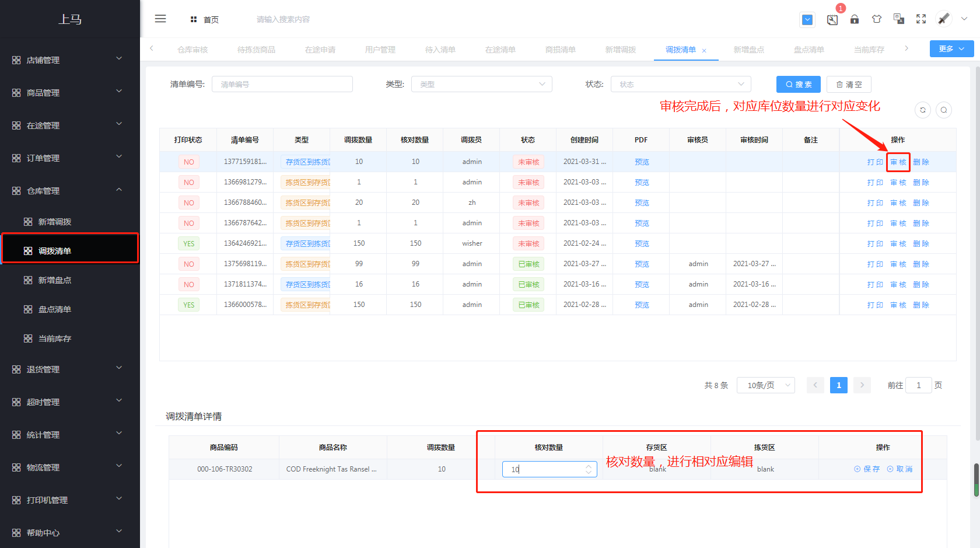Expand 统计管理 in the sidebar

pyautogui.click(x=70, y=435)
